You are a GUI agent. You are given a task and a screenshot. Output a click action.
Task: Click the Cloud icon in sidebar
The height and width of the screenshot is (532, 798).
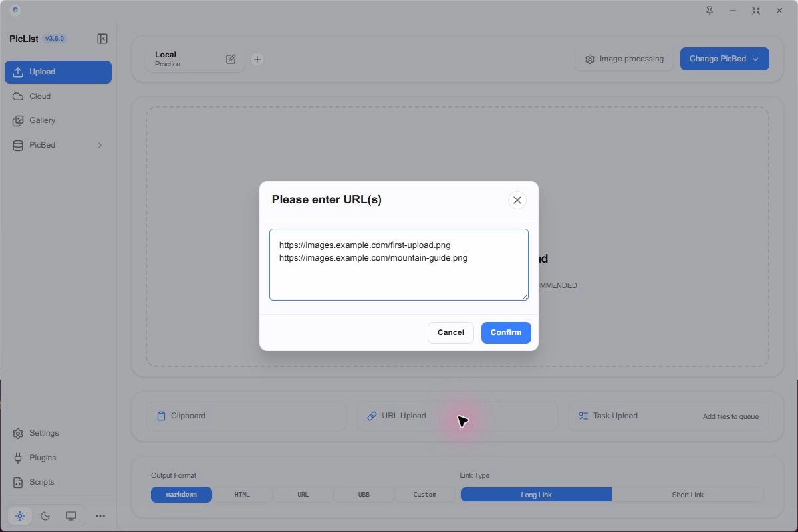click(x=18, y=96)
